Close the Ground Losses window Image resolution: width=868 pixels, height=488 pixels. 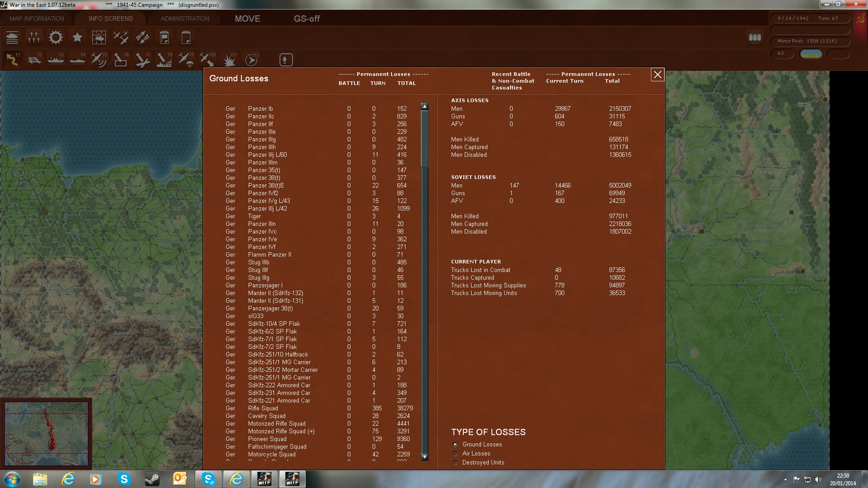tap(657, 75)
